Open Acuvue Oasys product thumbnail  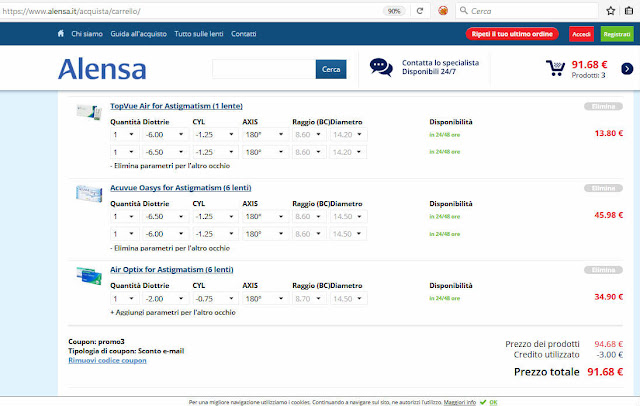89,193
